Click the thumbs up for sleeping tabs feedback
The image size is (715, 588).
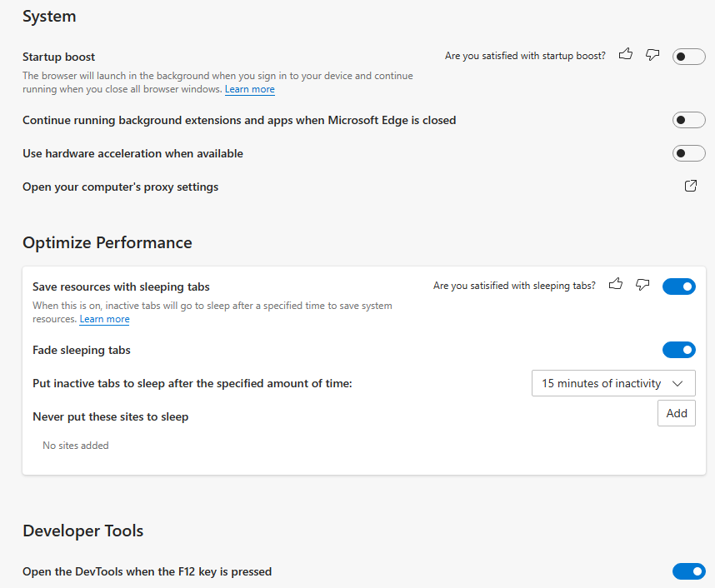click(616, 285)
